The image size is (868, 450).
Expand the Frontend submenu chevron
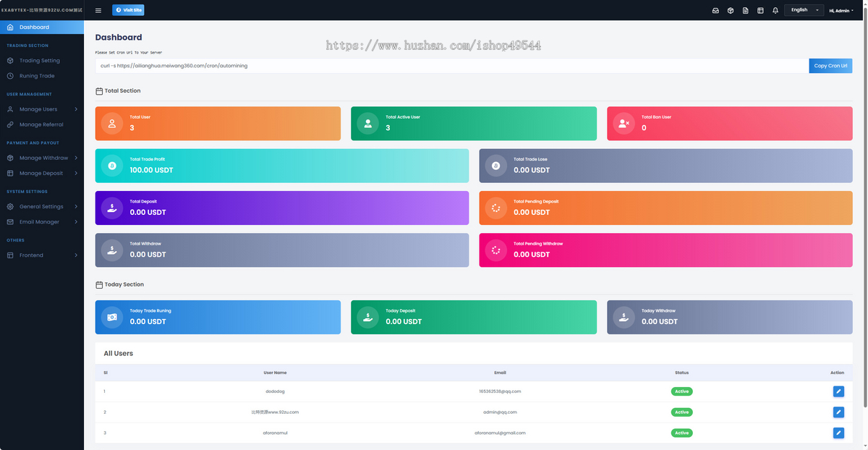[x=76, y=255]
